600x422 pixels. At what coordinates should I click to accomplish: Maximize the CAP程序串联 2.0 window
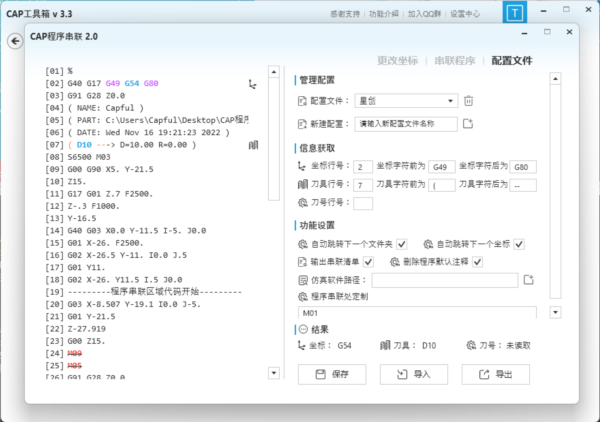tap(547, 32)
